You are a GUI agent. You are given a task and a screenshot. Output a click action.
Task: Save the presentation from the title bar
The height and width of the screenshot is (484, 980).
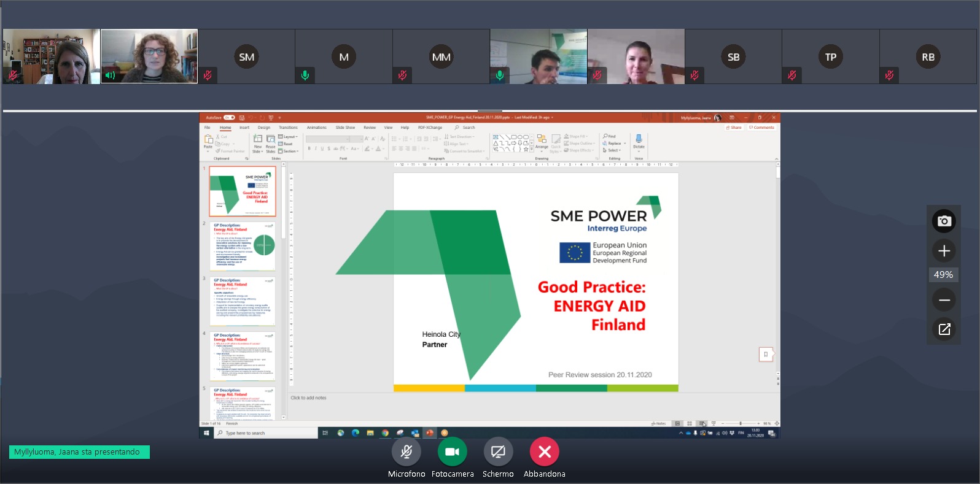point(242,117)
